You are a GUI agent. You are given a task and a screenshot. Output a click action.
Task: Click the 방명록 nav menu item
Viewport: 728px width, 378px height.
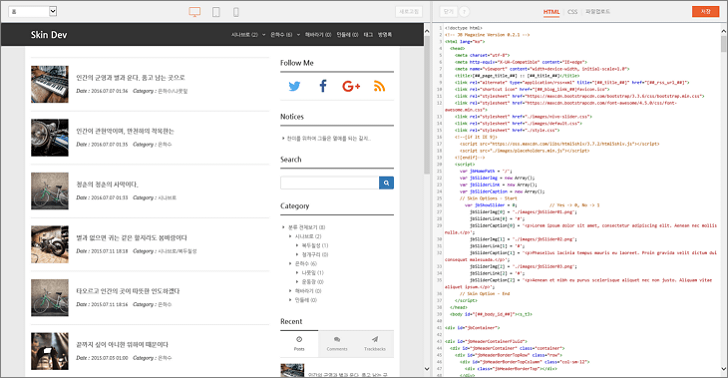click(x=385, y=35)
